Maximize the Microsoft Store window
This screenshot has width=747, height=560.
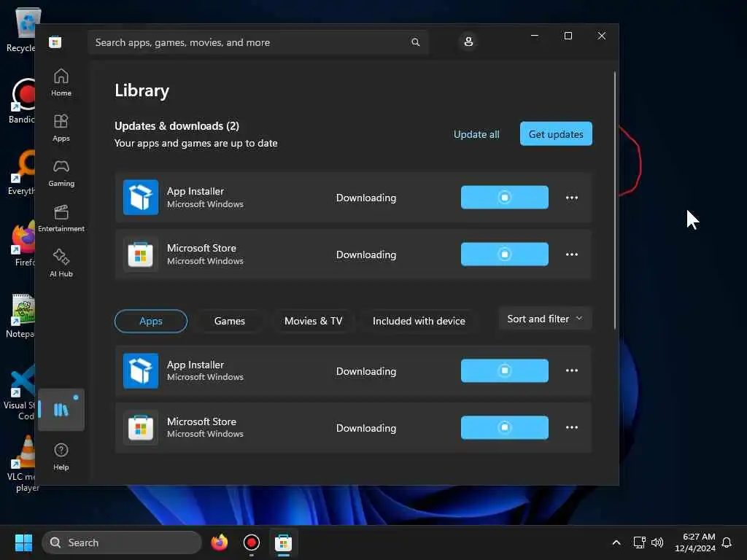coord(568,36)
